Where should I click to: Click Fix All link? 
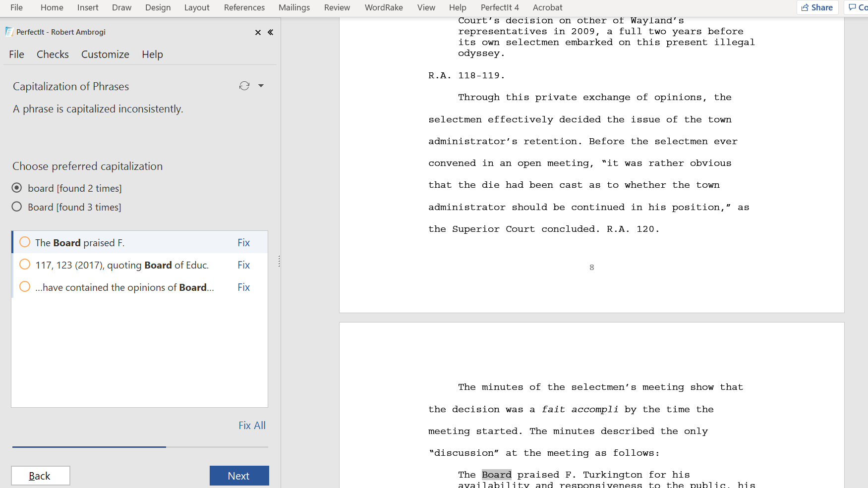[x=252, y=426]
